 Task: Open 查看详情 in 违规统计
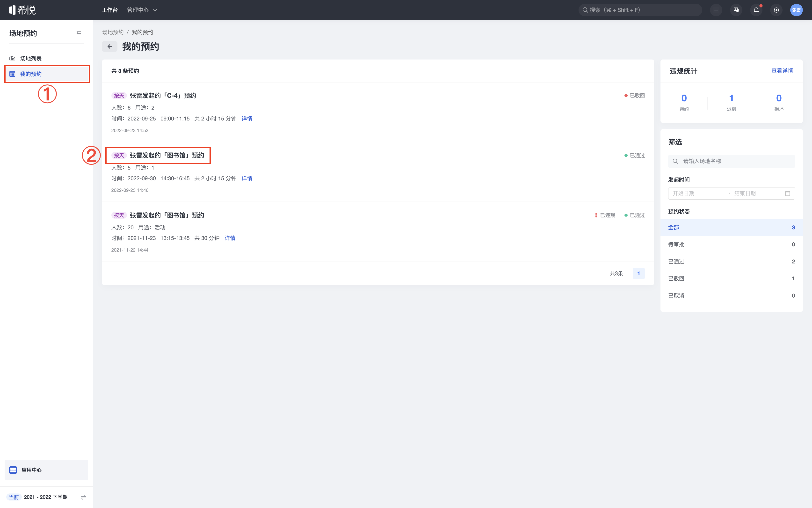pos(782,71)
